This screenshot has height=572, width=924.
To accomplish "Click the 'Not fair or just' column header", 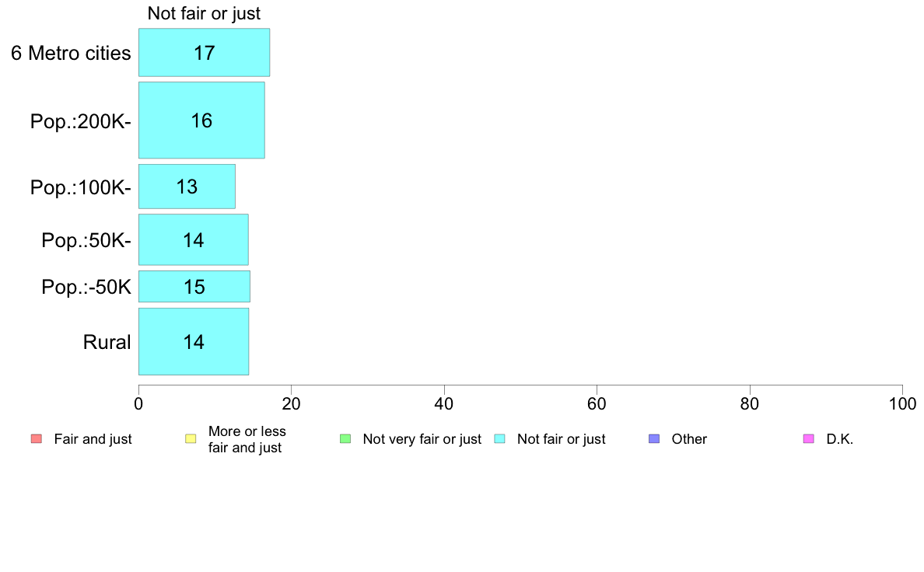I will pos(204,13).
